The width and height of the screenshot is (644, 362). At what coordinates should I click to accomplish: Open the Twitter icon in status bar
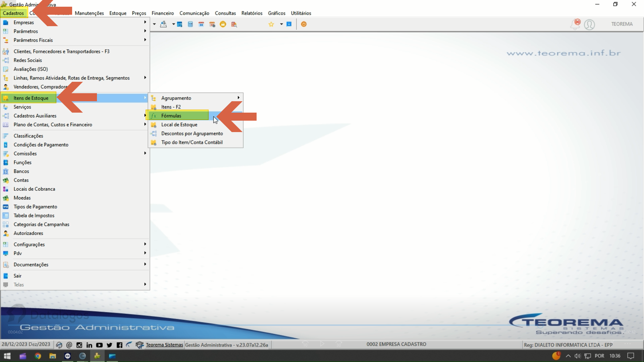coord(109,345)
